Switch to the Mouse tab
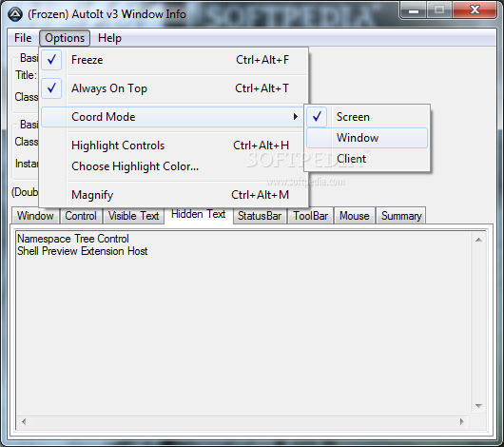Viewport: 504px width, 447px height. pos(355,216)
